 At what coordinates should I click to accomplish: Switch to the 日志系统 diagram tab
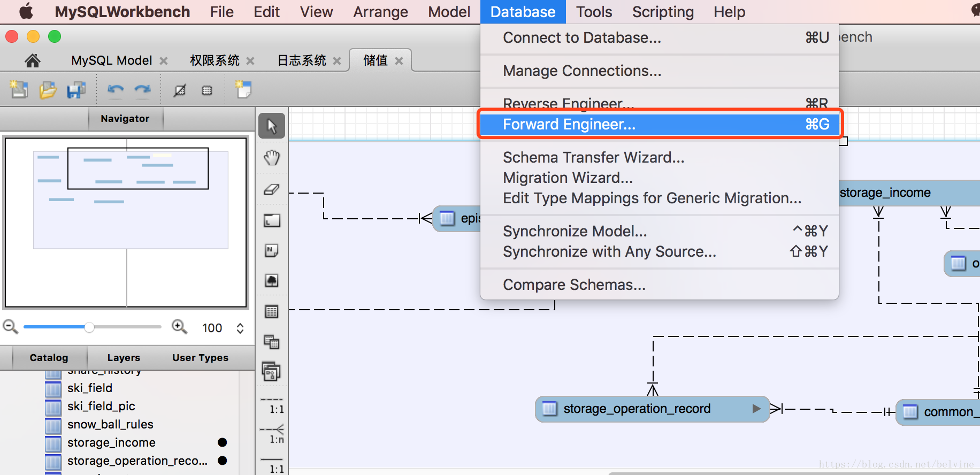point(302,60)
